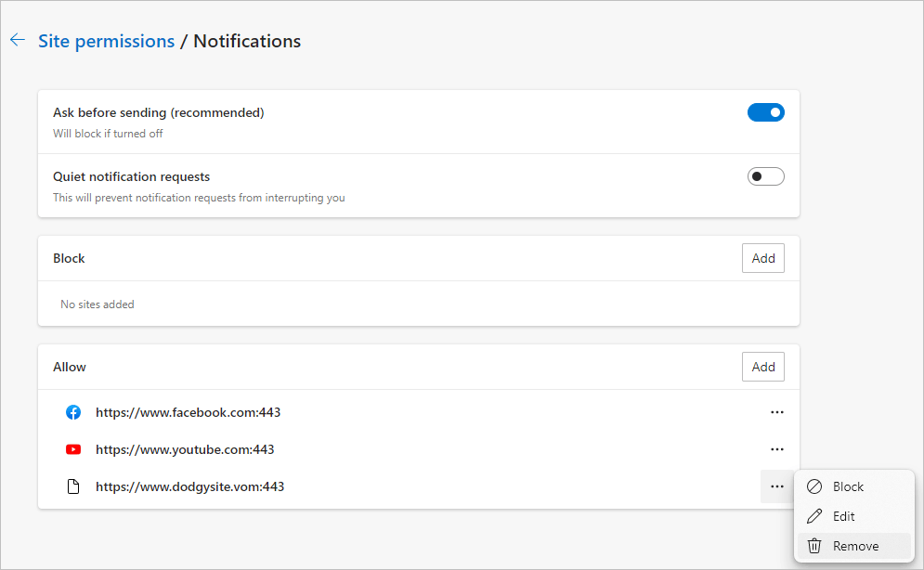924x570 pixels.
Task: Click the Edit pencil icon
Action: pos(814,516)
